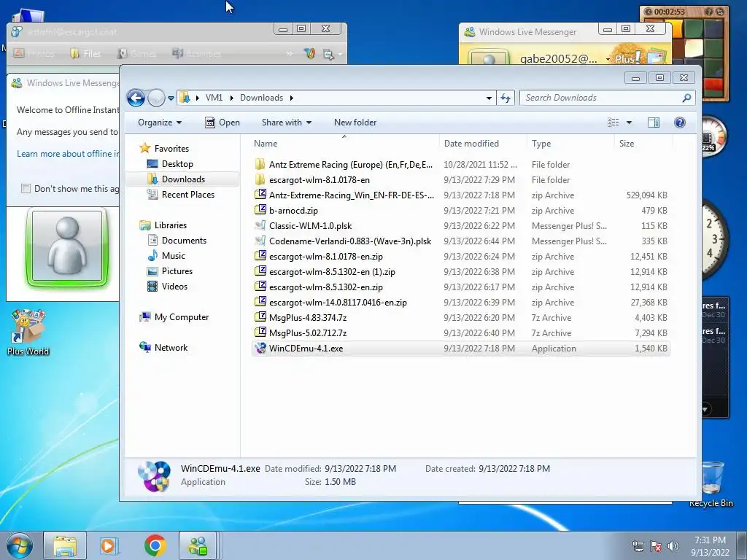Open the Share with menu

click(x=286, y=122)
